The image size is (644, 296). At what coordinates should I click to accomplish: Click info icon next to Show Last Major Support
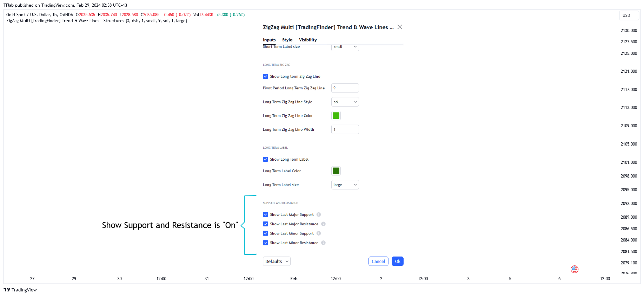(319, 214)
